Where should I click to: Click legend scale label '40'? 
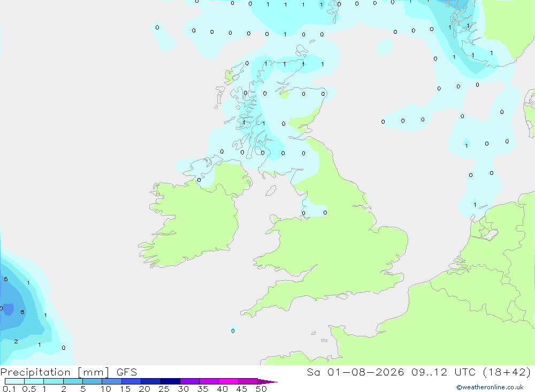[223, 389]
